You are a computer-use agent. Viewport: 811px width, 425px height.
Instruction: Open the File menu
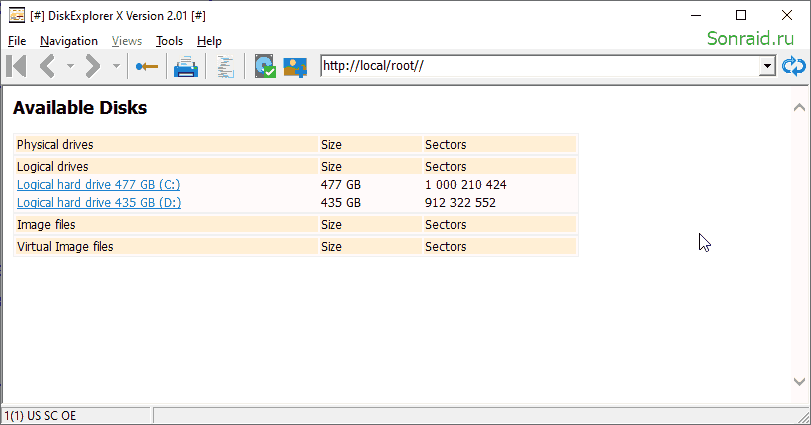pyautogui.click(x=17, y=41)
